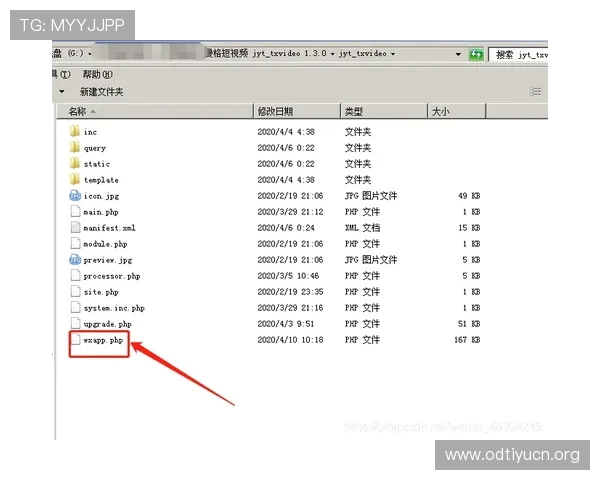Open the query folder icon

[75, 147]
